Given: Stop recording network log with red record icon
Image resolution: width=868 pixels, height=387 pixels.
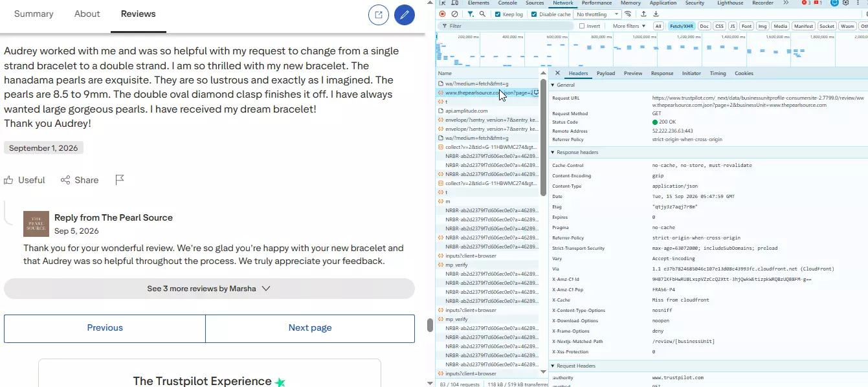Looking at the screenshot, I should click(x=443, y=14).
